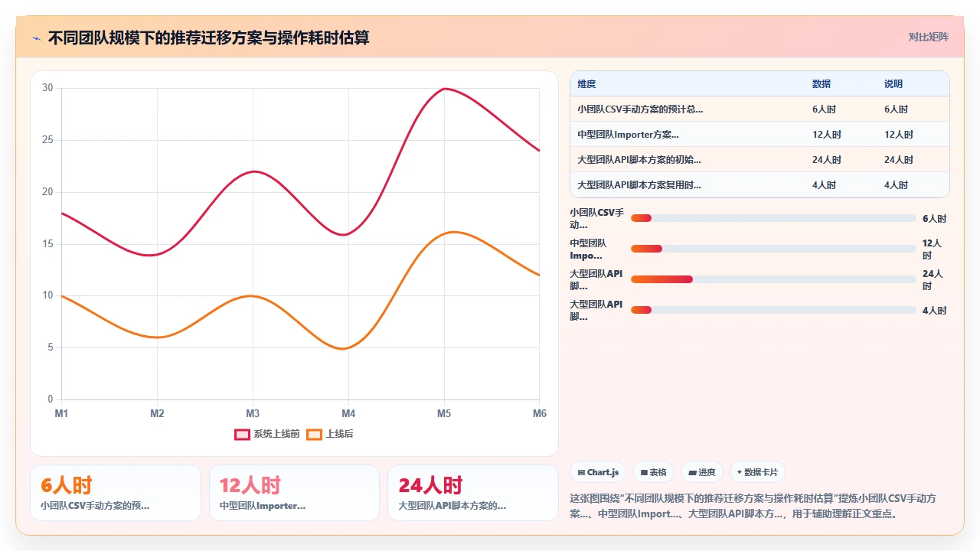This screenshot has width=980, height=551.
Task: Open the 12人时 stat card
Action: [x=294, y=493]
